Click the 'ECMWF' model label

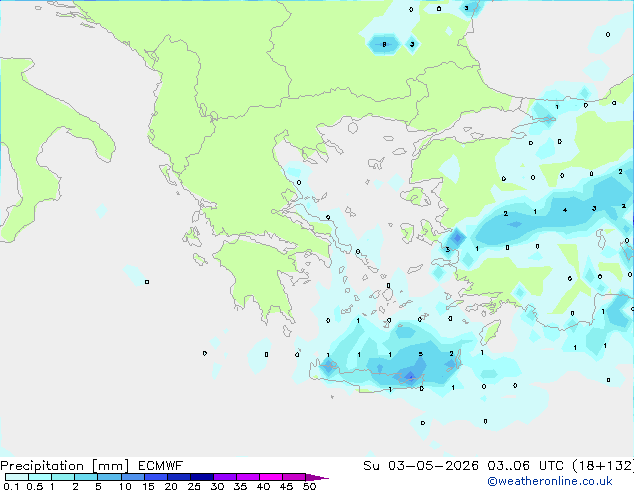click(161, 466)
